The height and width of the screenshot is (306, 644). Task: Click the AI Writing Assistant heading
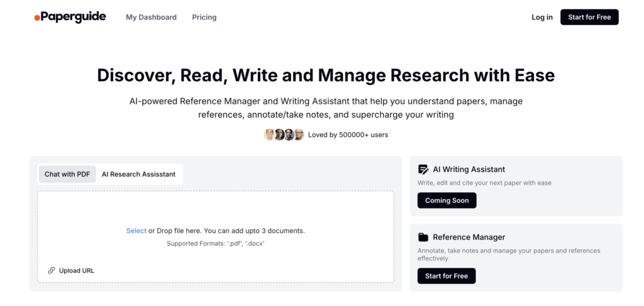pos(469,170)
